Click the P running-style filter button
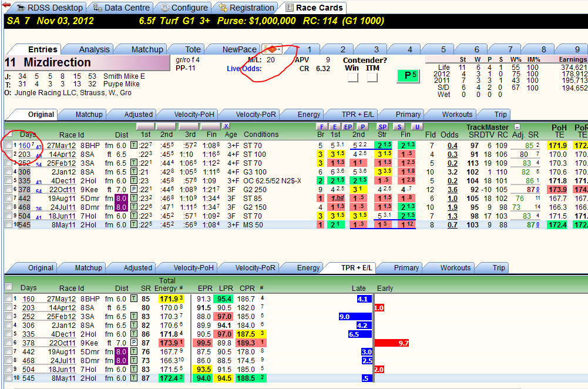 click(362, 127)
